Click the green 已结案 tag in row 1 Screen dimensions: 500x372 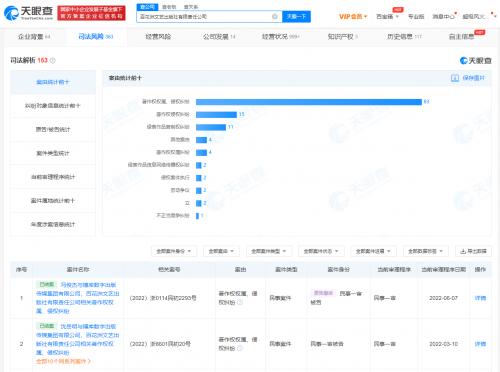pyautogui.click(x=47, y=285)
